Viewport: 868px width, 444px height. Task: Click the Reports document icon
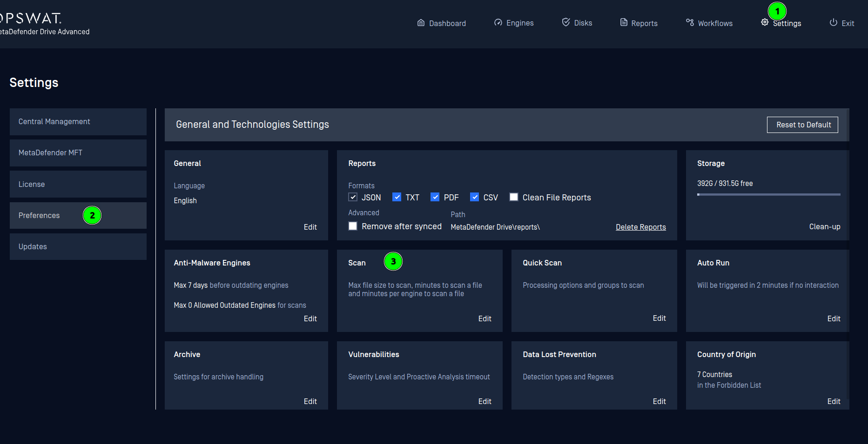pyautogui.click(x=624, y=22)
